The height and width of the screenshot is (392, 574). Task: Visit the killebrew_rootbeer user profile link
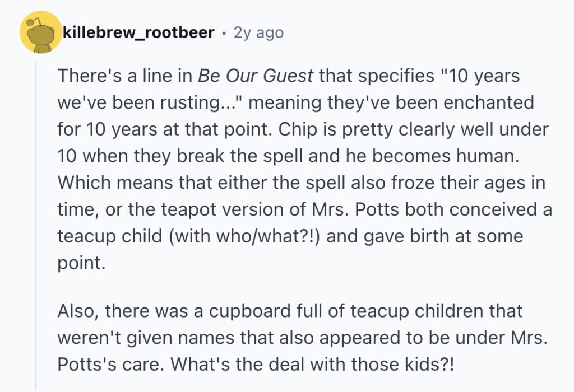pyautogui.click(x=139, y=32)
